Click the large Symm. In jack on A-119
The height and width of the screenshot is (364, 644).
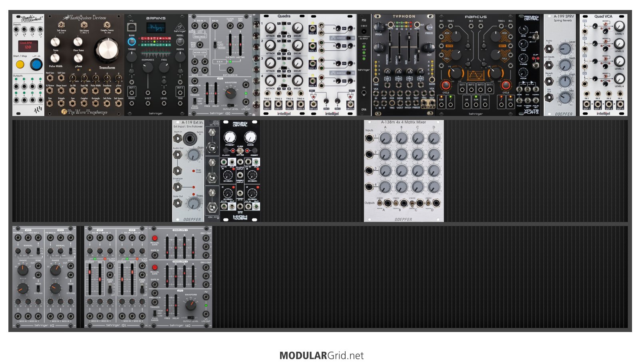(190, 139)
